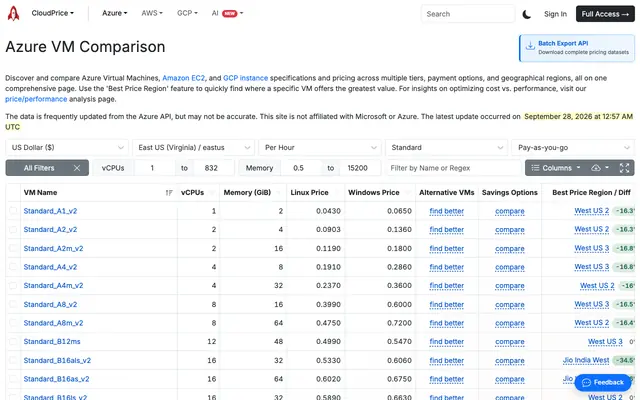
Task: Tick checkbox for Standard_A8_v2
Action: (x=13, y=304)
